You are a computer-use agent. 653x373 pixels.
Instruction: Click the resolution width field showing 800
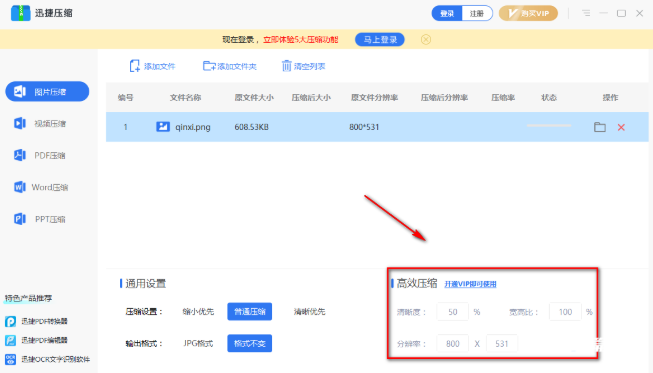tap(453, 343)
